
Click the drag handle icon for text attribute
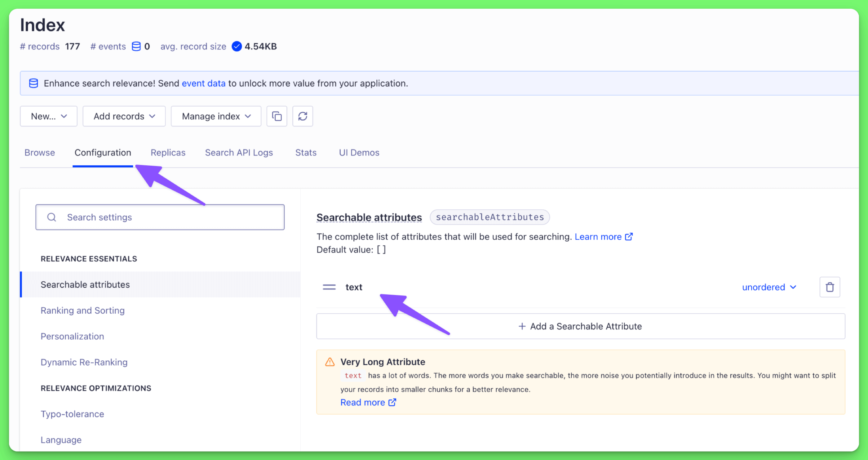pyautogui.click(x=330, y=287)
